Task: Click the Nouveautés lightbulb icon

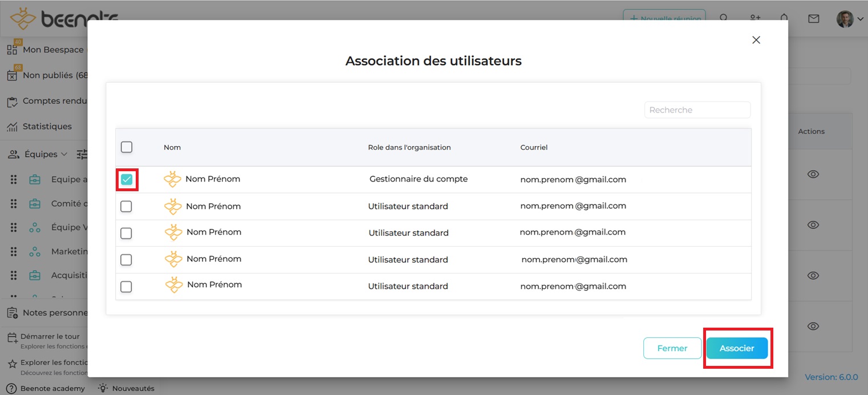Action: point(103,388)
